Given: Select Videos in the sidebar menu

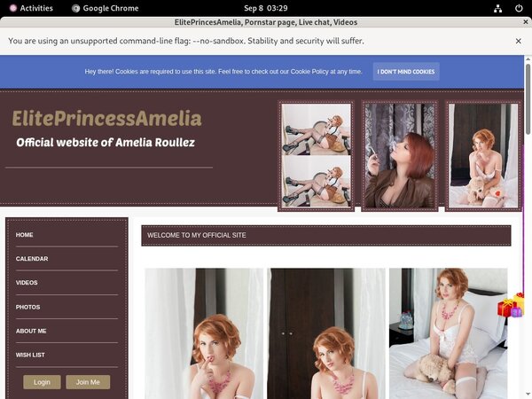Looking at the screenshot, I should pos(27,283).
